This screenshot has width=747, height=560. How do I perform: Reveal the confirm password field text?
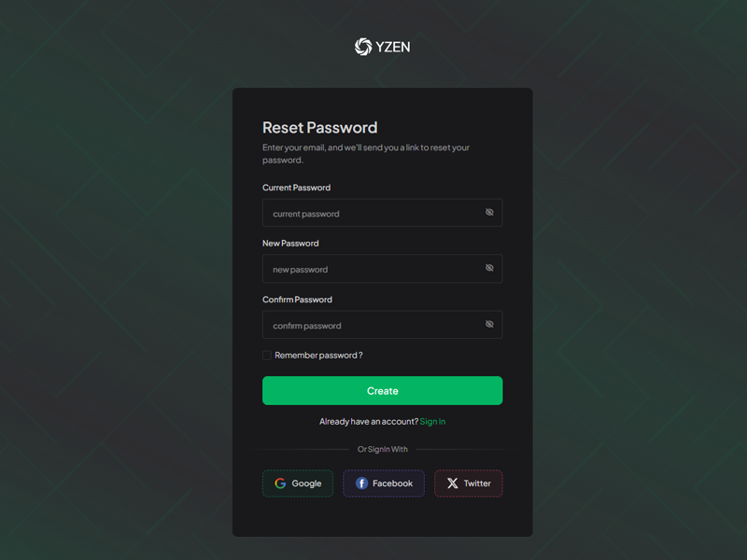tap(489, 325)
